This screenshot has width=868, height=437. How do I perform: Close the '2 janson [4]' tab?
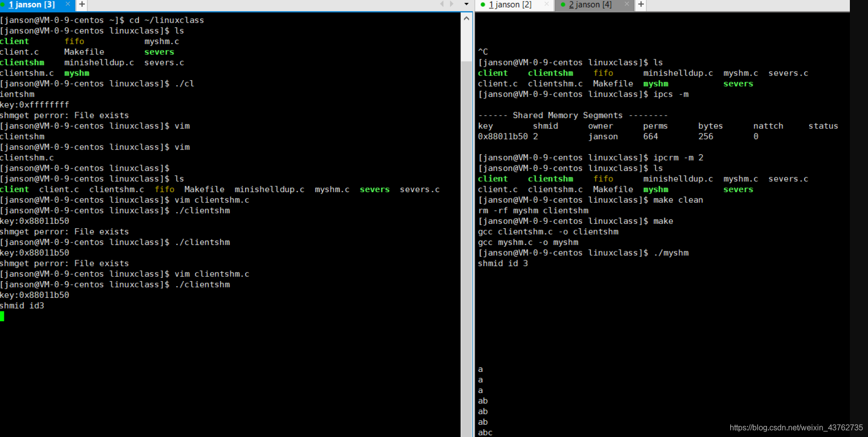click(x=626, y=4)
